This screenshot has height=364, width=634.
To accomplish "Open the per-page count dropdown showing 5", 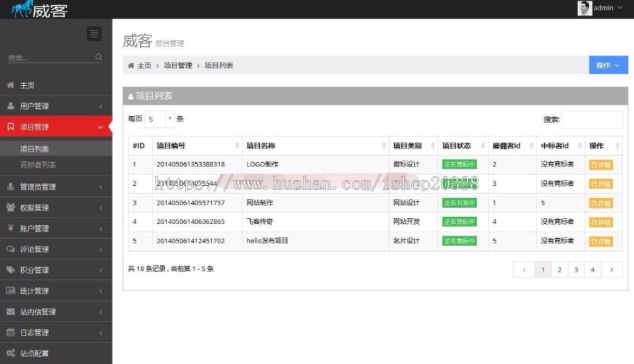I will [x=159, y=119].
